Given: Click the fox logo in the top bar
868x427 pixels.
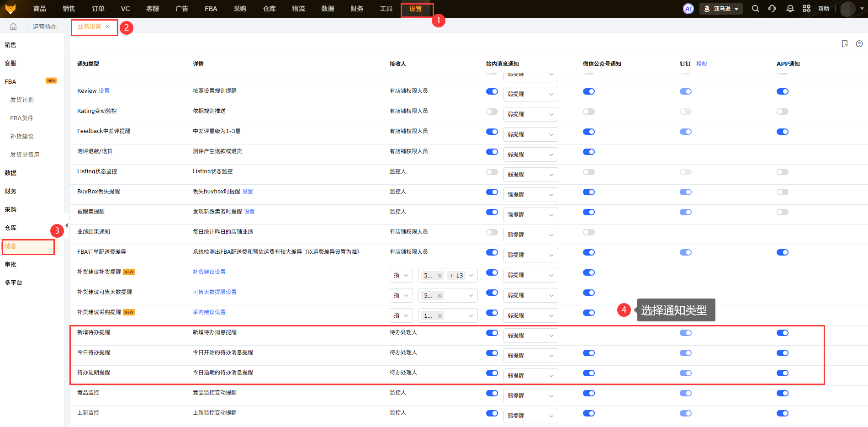Looking at the screenshot, I should pos(11,9).
